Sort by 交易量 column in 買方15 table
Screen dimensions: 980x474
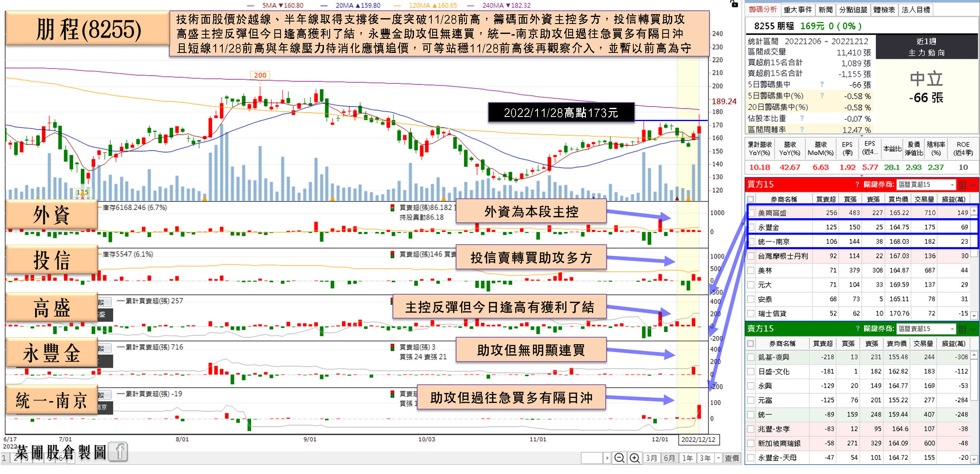click(924, 199)
